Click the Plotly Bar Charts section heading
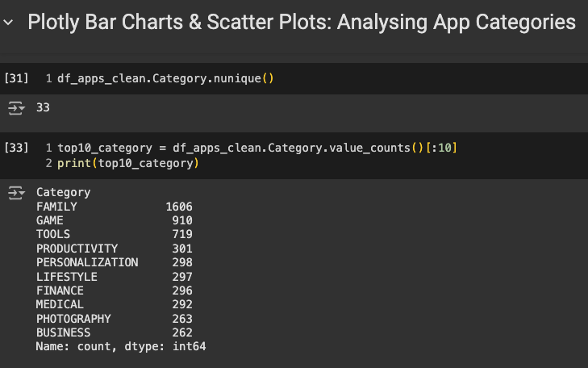This screenshot has height=368, width=588. pyautogui.click(x=301, y=23)
